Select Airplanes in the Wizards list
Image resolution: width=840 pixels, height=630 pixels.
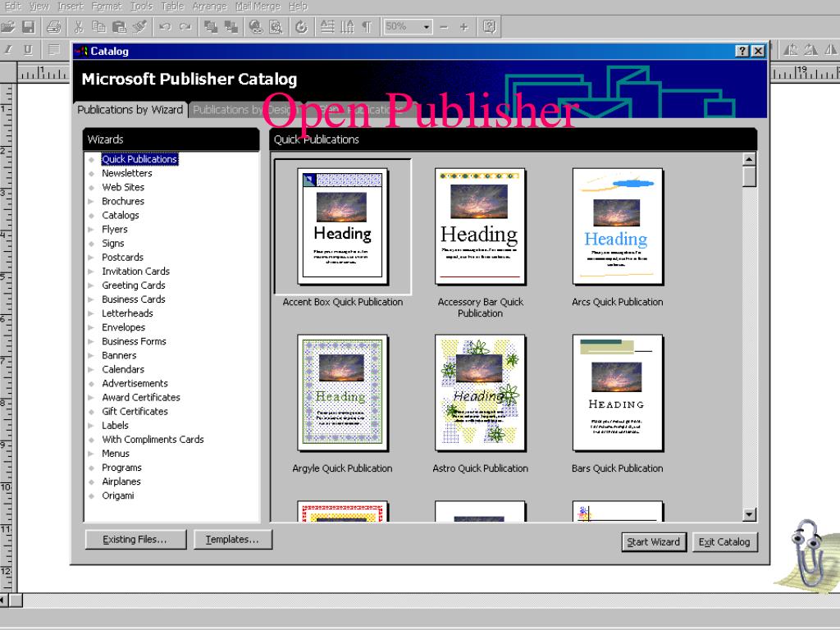121,482
